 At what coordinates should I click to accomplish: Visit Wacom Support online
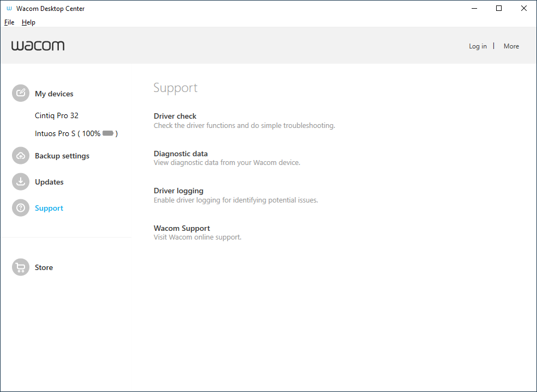[197, 232]
